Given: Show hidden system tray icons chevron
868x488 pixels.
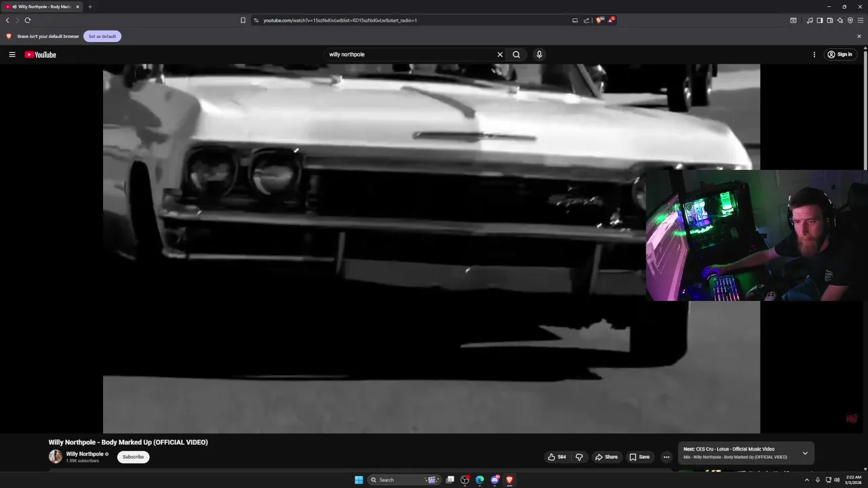Looking at the screenshot, I should click(x=807, y=480).
